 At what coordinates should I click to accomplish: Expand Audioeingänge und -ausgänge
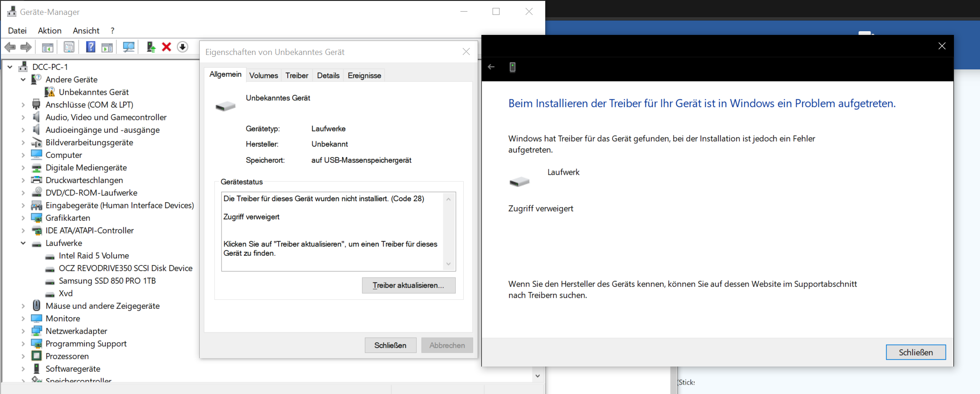23,130
